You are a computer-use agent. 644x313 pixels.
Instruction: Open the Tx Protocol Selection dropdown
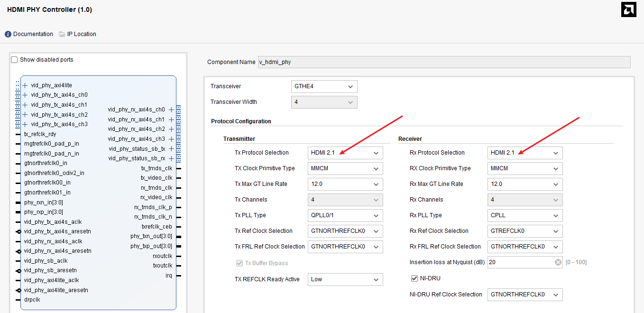point(345,153)
